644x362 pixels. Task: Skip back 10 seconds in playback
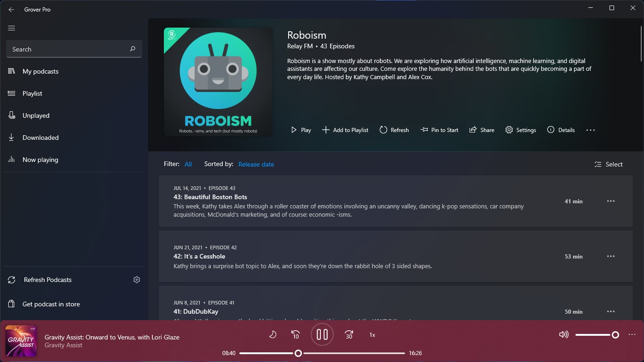point(295,334)
